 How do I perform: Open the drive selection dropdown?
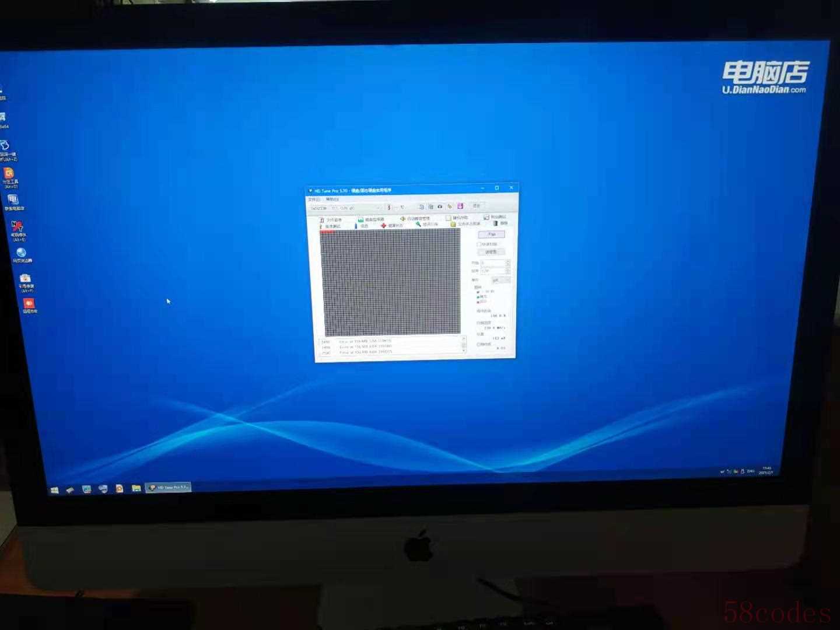point(345,208)
